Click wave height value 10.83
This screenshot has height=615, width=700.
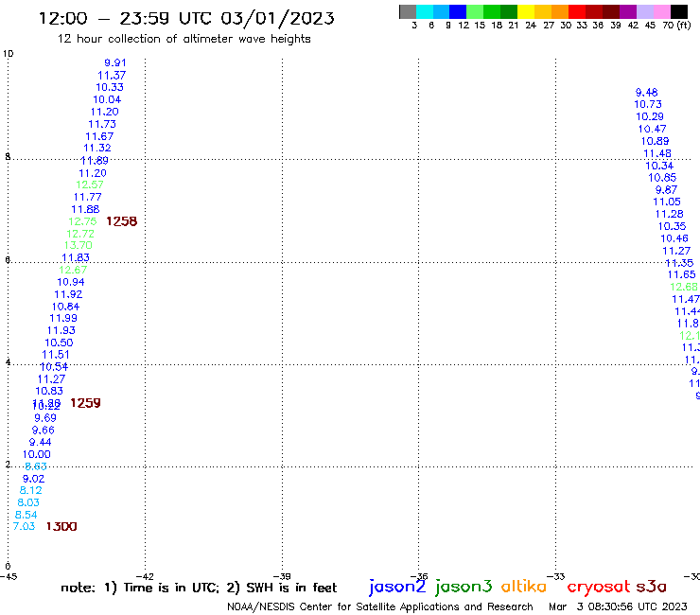pyautogui.click(x=49, y=392)
